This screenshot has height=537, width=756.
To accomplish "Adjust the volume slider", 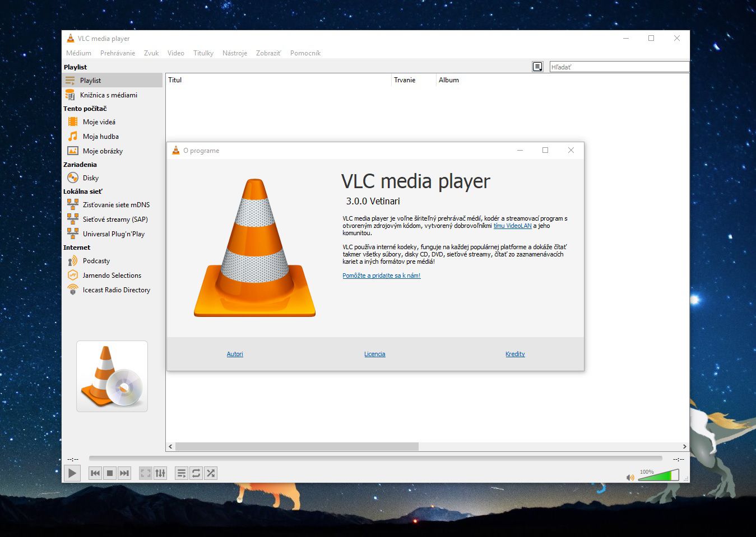I will [x=658, y=475].
